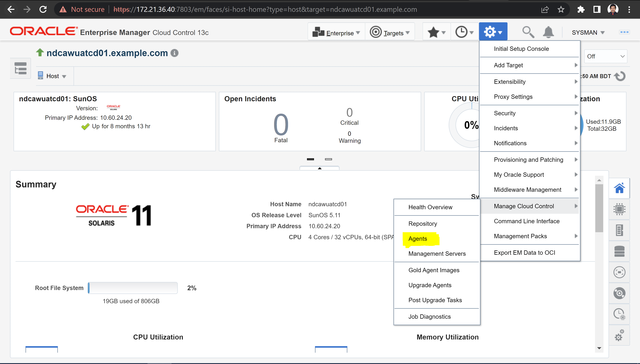Click the Warning incidents count
Screen dimensions: 640x364
pos(349,134)
